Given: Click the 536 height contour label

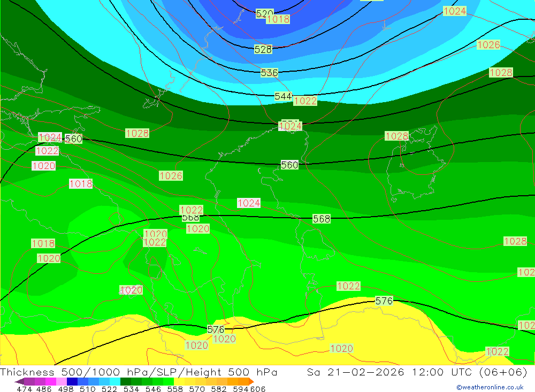Looking at the screenshot, I should point(269,73).
